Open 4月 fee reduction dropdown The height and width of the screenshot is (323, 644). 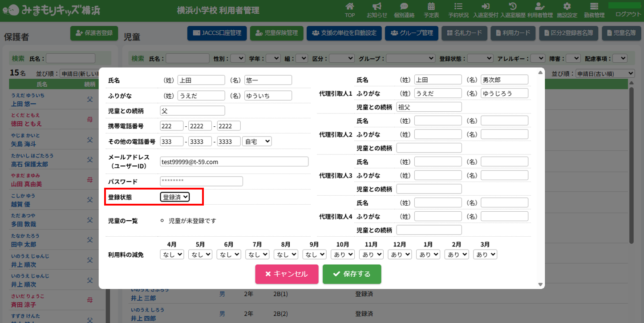pos(172,254)
